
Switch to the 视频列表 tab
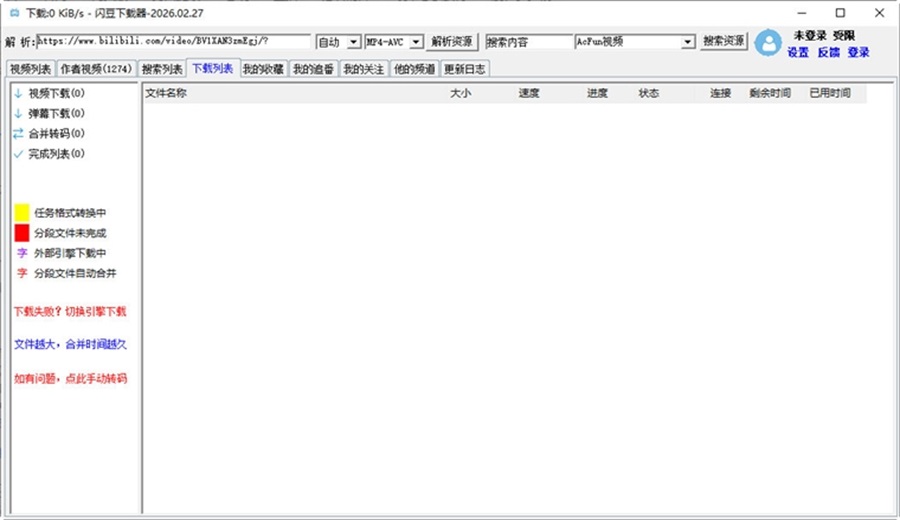(30, 69)
